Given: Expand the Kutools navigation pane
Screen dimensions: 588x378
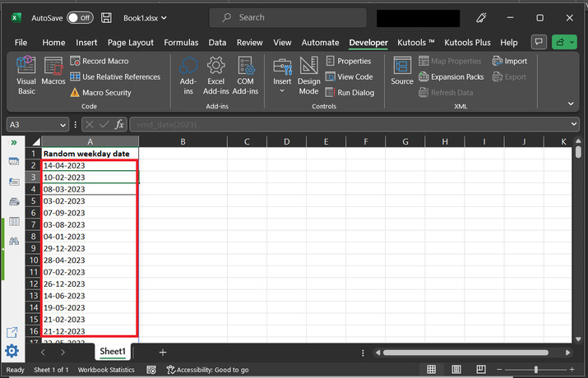Looking at the screenshot, I should (14, 142).
